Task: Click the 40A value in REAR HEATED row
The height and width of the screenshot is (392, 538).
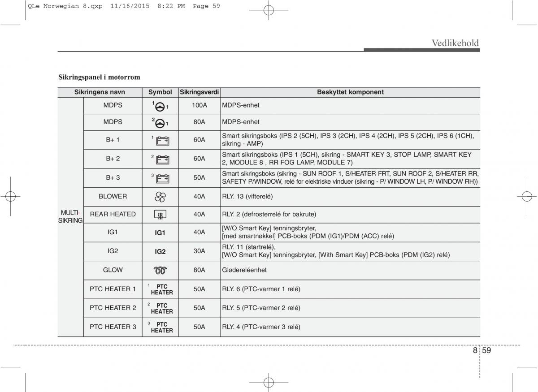Action: [x=200, y=214]
